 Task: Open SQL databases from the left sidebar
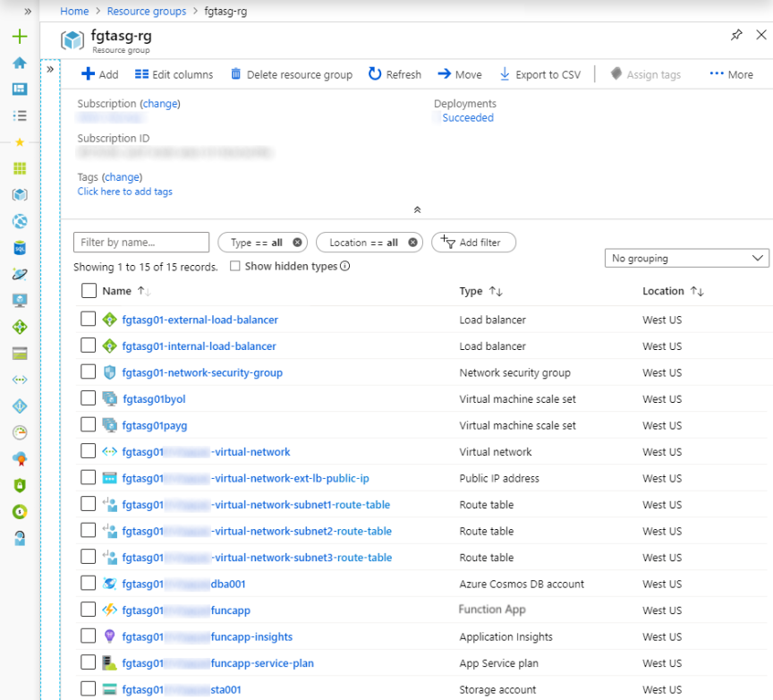18,247
